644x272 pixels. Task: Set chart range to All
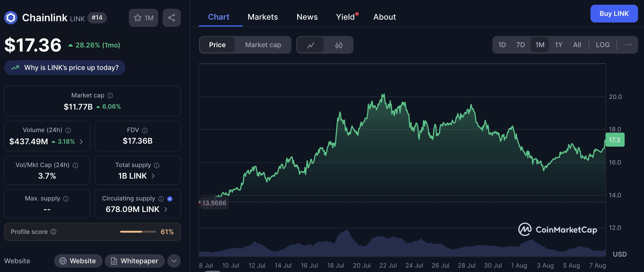(577, 45)
